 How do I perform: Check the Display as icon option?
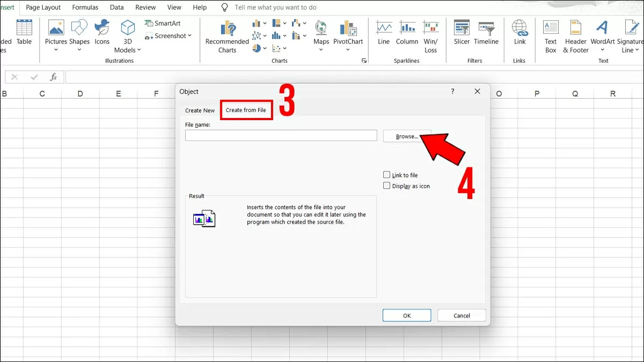[x=387, y=186]
